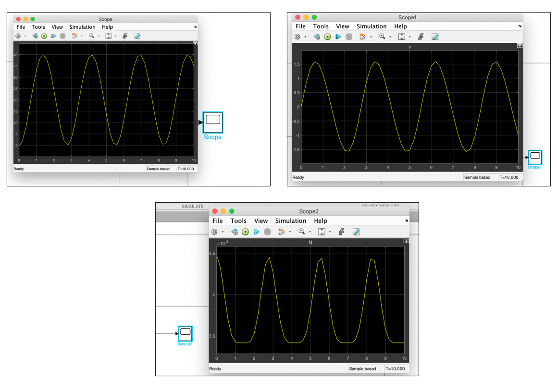557x392 pixels.
Task: Toggle the axes expand arrow on the Scope plot
Action: (x=195, y=43)
